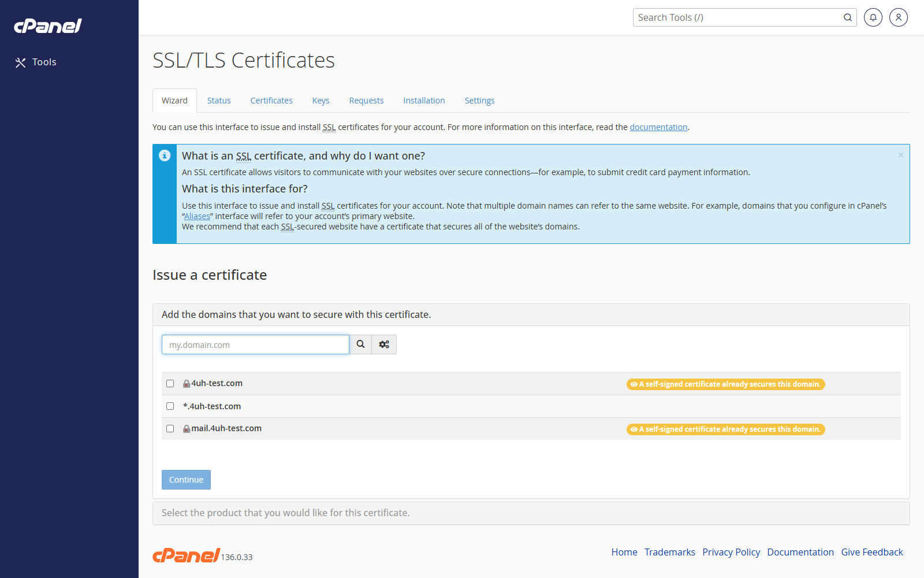Screen dimensions: 924x578
Task: Click the mail.4uh-test.com domain label
Action: 226,428
